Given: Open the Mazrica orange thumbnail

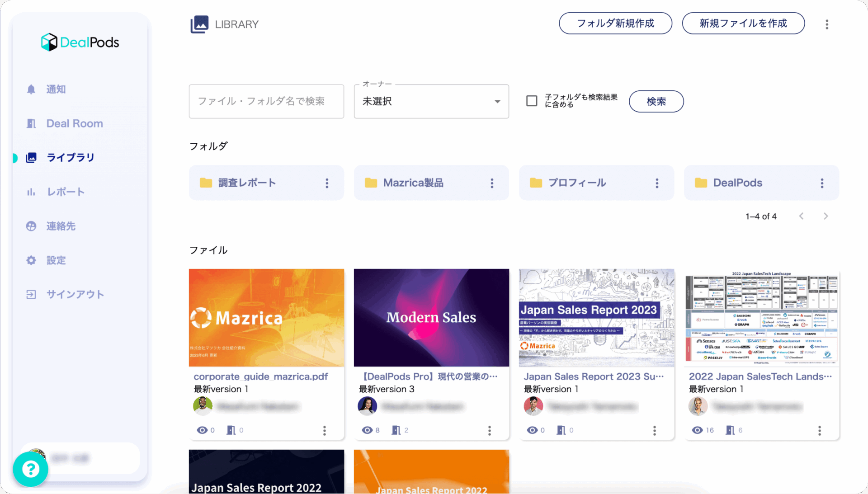Looking at the screenshot, I should click(x=266, y=318).
